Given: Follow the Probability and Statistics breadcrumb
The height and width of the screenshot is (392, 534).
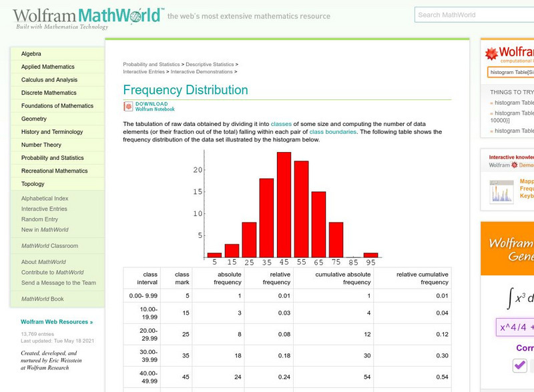Looking at the screenshot, I should click(152, 64).
